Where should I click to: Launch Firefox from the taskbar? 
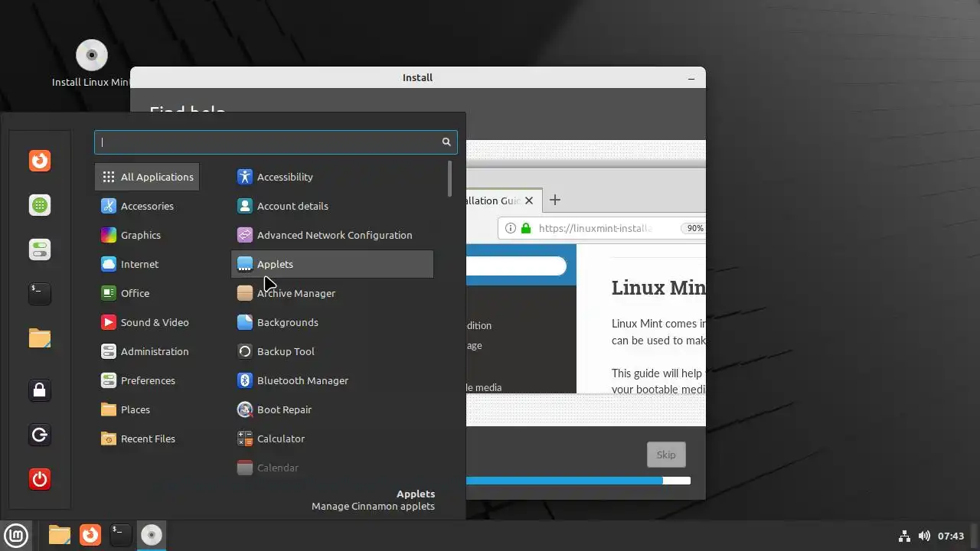click(x=90, y=535)
